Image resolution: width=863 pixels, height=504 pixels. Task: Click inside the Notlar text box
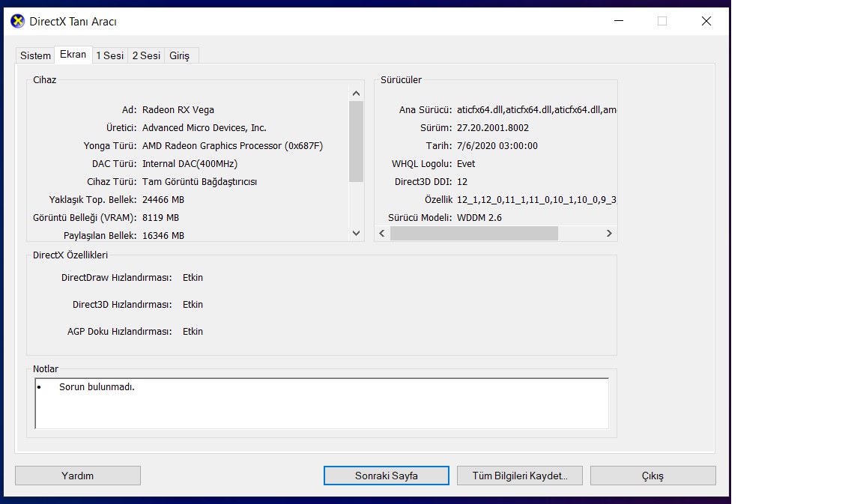pos(322,404)
